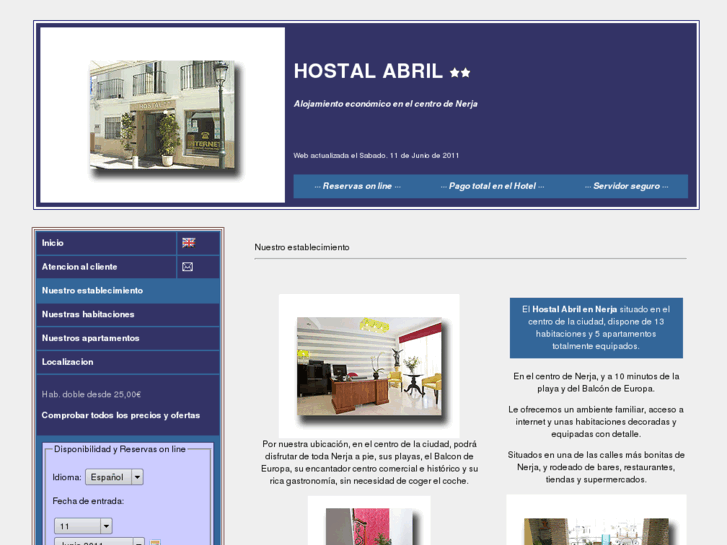Click Reservas on line banner text
The height and width of the screenshot is (545, 727).
(x=357, y=186)
